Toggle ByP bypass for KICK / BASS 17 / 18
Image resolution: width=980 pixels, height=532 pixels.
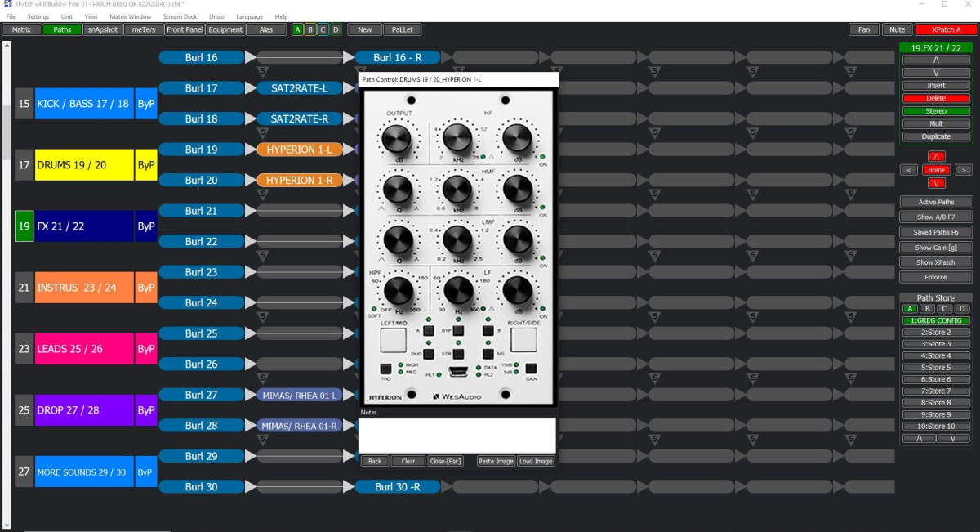(x=146, y=104)
